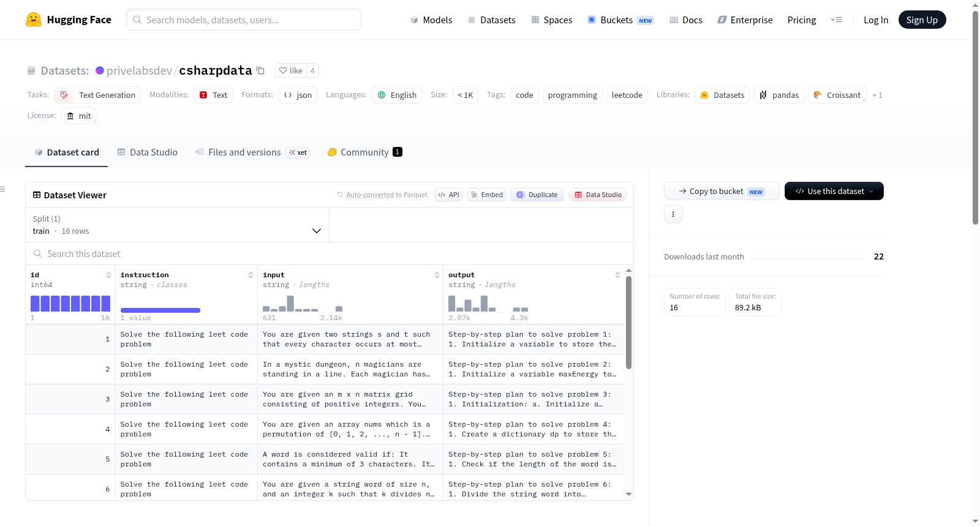Click the Sign Up button

tap(922, 20)
